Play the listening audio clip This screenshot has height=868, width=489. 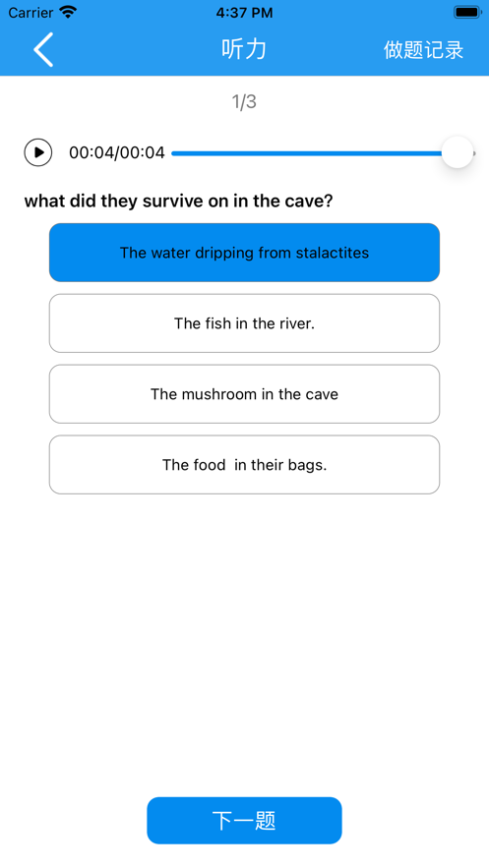click(x=38, y=152)
